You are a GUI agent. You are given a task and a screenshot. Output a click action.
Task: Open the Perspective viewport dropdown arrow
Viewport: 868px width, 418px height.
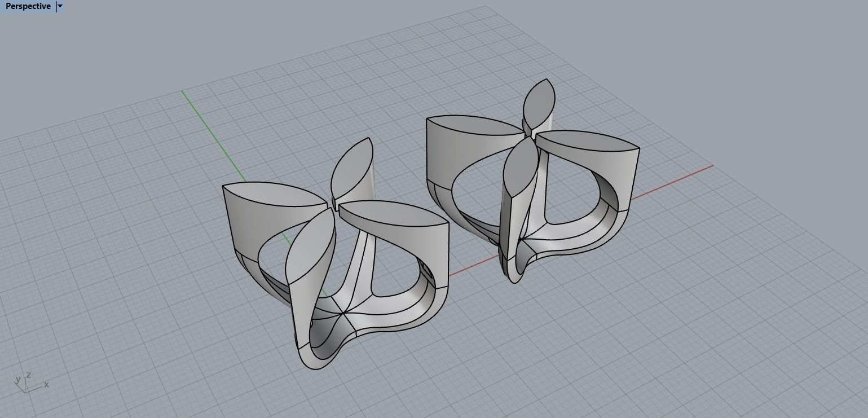pos(60,6)
